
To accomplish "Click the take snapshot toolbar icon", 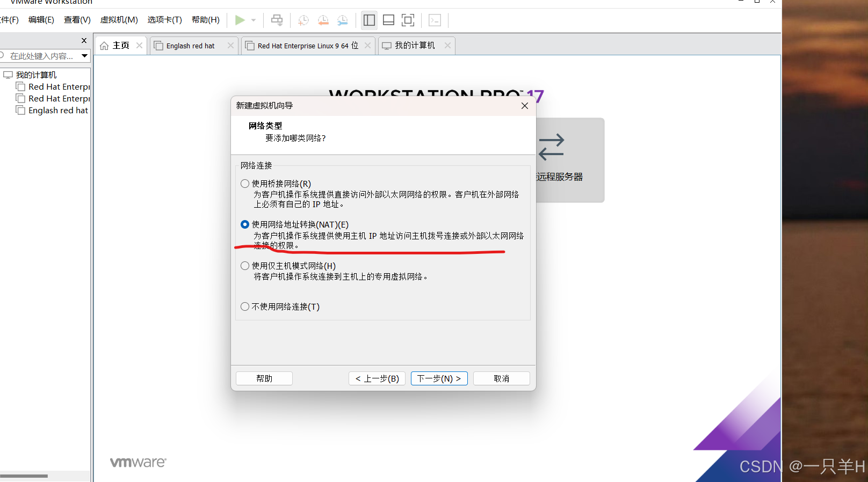I will pyautogui.click(x=303, y=20).
